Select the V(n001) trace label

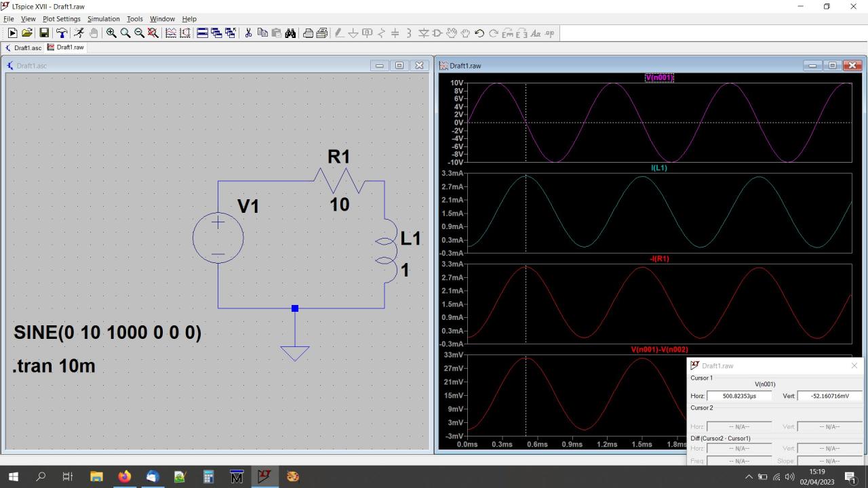pyautogui.click(x=658, y=78)
